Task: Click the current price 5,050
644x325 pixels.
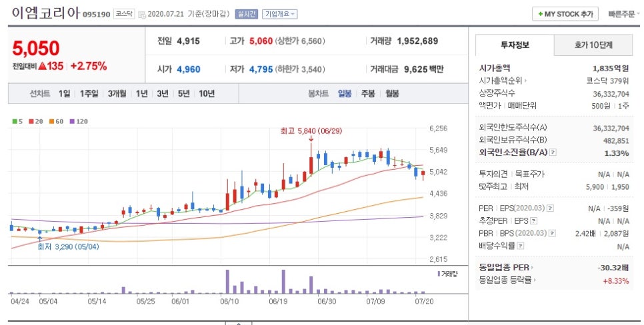Action: pos(36,49)
